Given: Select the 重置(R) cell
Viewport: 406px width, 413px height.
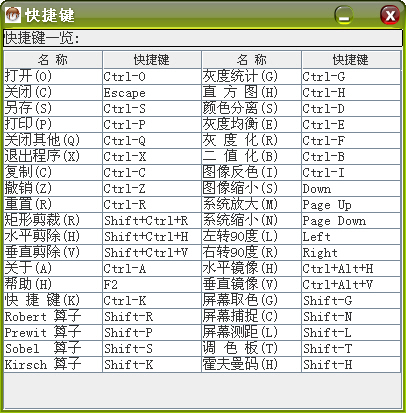Looking at the screenshot, I should tap(53, 205).
